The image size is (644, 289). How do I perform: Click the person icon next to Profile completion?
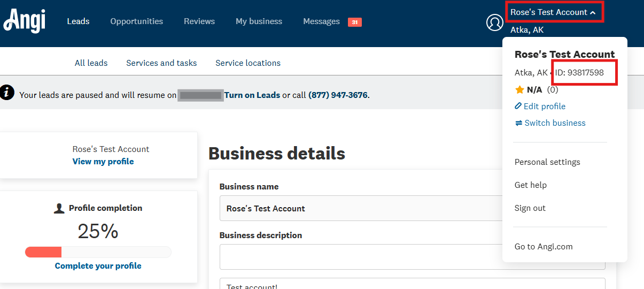point(59,208)
